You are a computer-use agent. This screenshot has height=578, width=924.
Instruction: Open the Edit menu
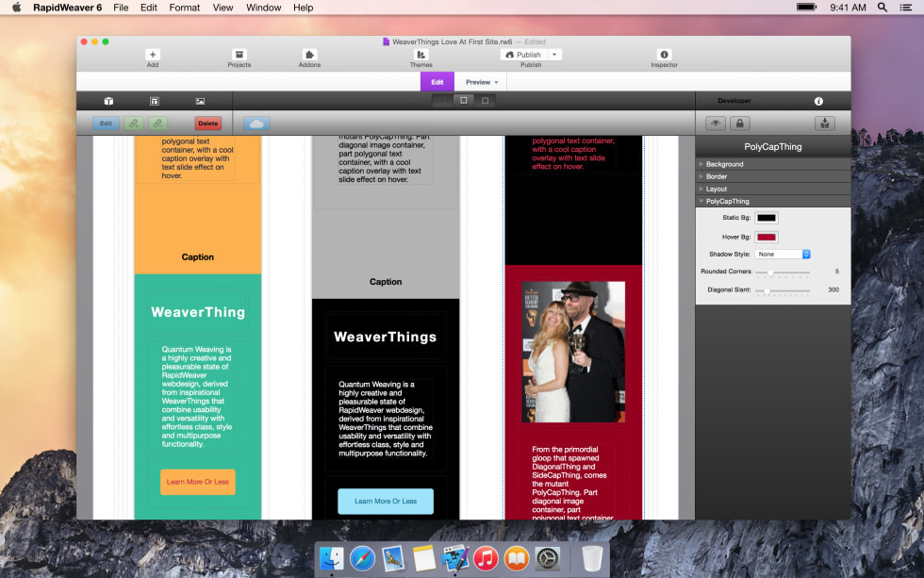point(149,8)
